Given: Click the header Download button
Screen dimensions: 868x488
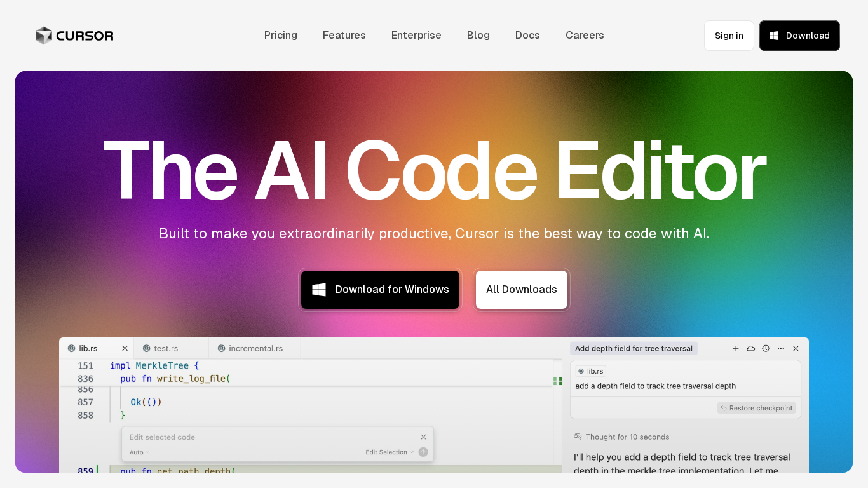Looking at the screenshot, I should point(799,36).
